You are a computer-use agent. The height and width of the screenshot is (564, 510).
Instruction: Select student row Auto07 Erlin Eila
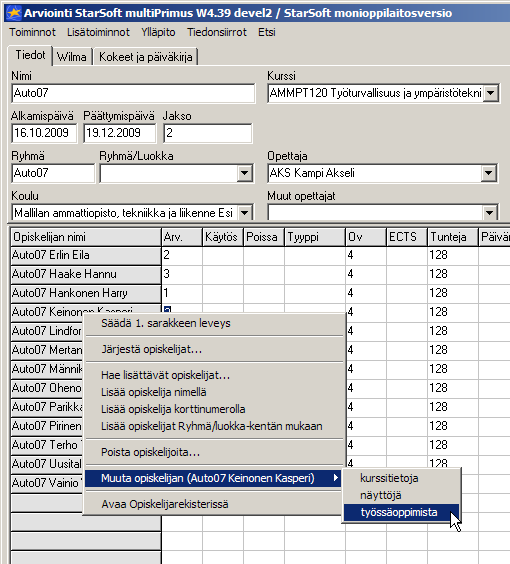86,255
